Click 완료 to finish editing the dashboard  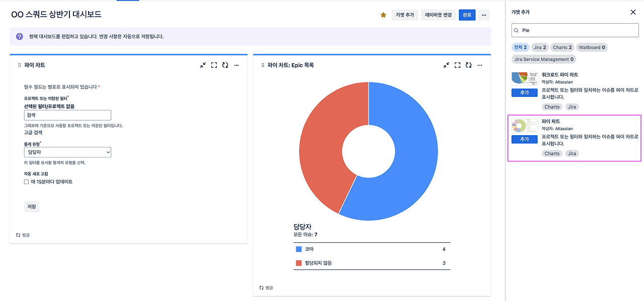click(466, 15)
